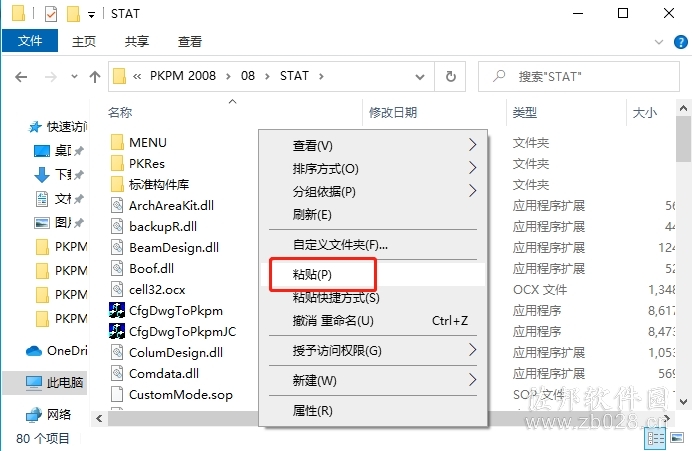
Task: Switch to large icons view icon
Action: (x=677, y=438)
